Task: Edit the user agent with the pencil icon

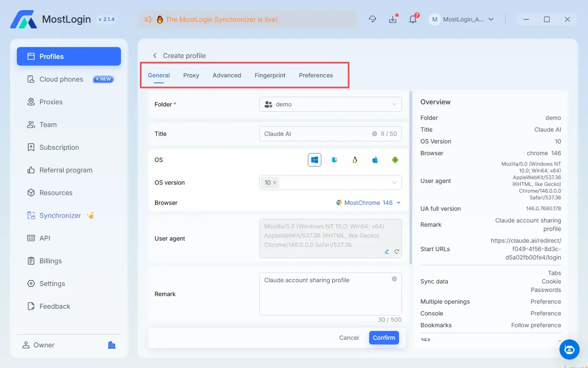Action: point(387,252)
